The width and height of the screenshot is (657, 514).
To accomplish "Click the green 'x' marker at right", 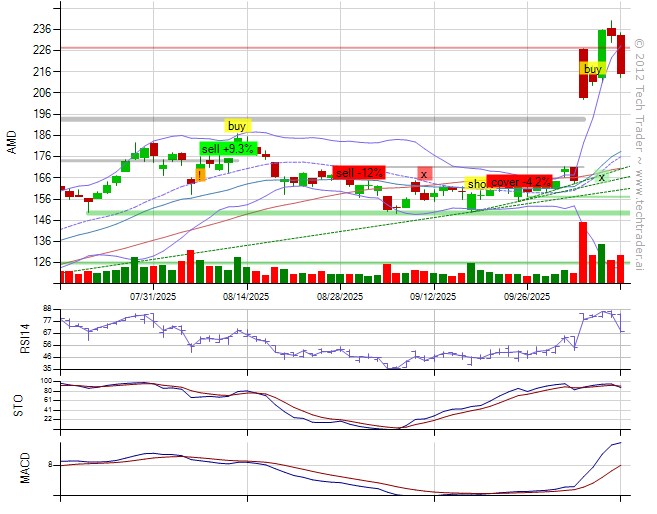I will point(601,177).
